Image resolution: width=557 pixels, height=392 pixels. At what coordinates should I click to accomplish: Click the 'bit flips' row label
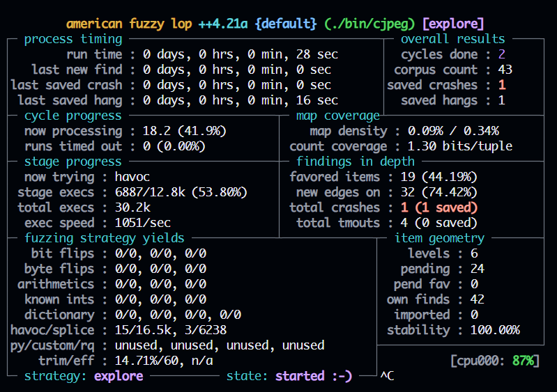click(x=63, y=253)
